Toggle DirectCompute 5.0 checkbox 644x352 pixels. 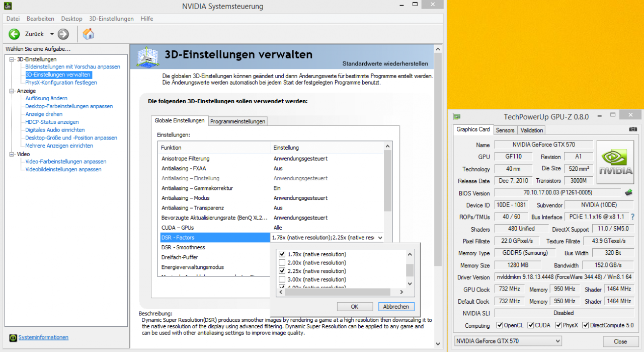coord(586,325)
